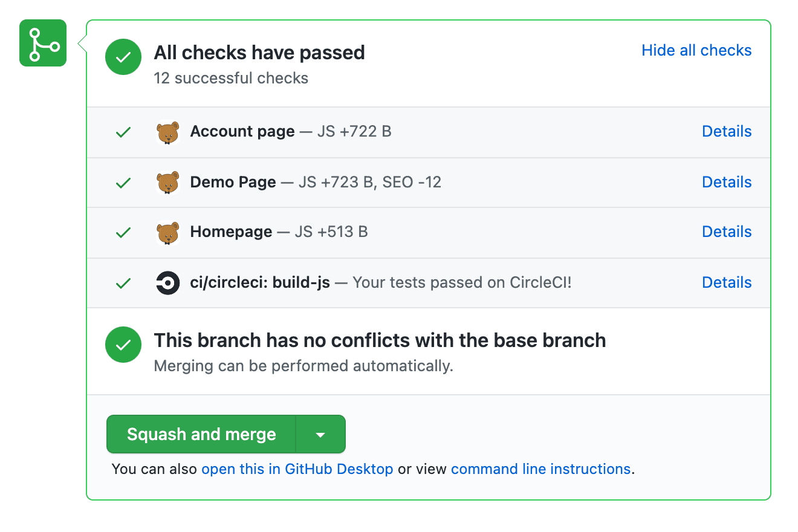The image size is (798, 532).
Task: Click the open this in GitHub Desktop link
Action: tap(297, 469)
